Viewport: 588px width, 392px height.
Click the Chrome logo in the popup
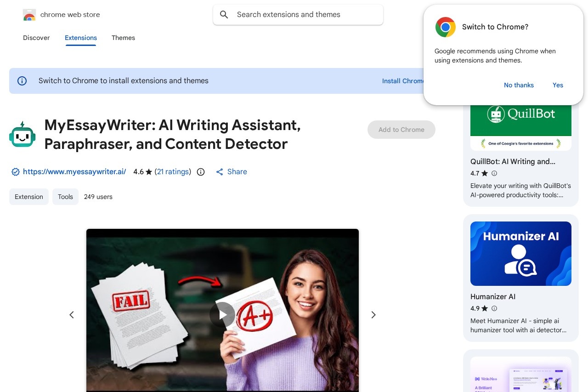445,27
